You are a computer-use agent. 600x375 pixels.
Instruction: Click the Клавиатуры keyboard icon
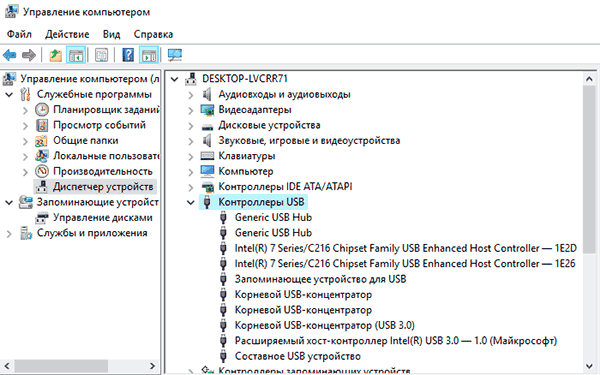(x=207, y=156)
